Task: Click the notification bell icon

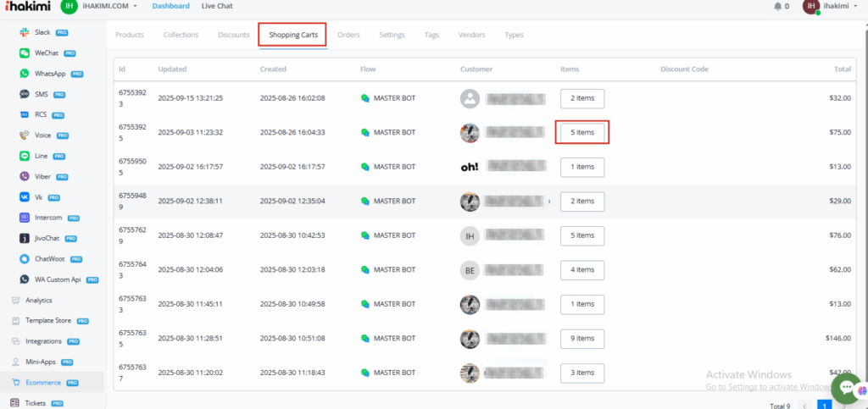Action: pyautogui.click(x=778, y=7)
